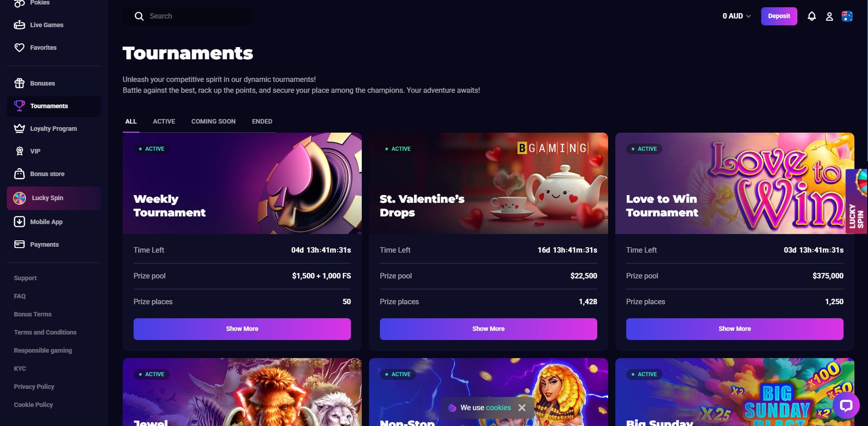Open the user profile icon
This screenshot has height=426, width=868.
tap(830, 16)
